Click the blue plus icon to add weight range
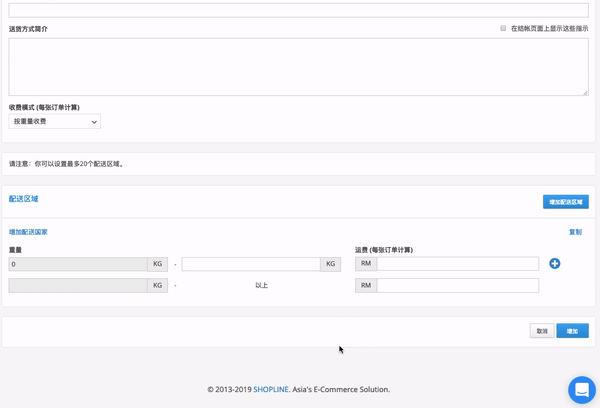The height and width of the screenshot is (408, 600). 554,264
